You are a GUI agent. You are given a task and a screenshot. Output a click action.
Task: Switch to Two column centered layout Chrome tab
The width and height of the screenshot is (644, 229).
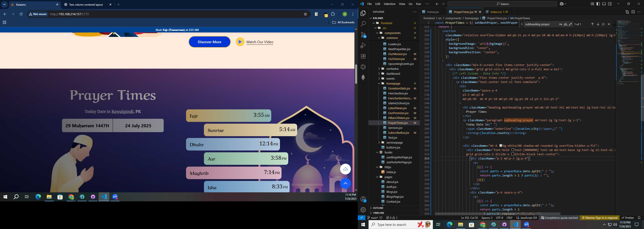click(x=87, y=4)
